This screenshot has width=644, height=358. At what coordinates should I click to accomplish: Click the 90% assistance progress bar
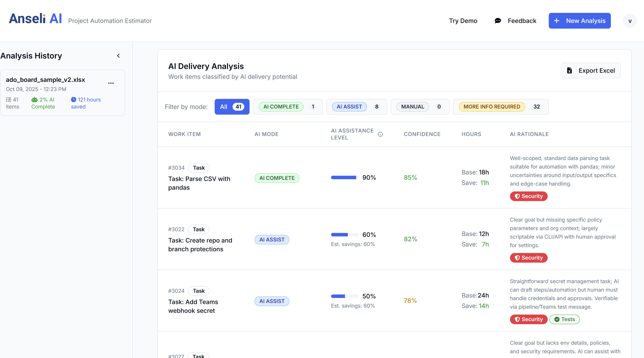[344, 177]
